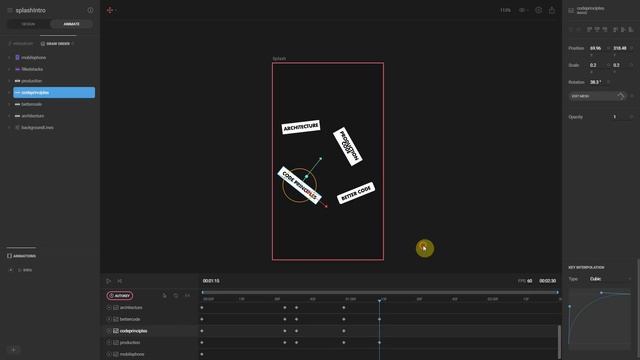Expand the architecture hierarchy item
This screenshot has height=360, width=640.
(9, 116)
